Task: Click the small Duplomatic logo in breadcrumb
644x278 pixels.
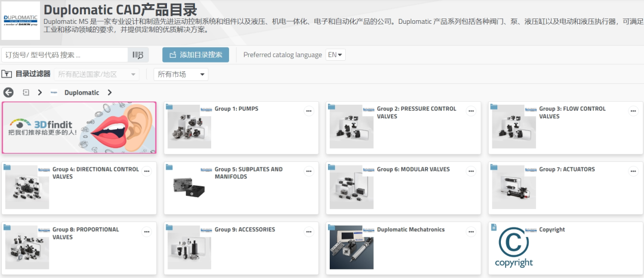Action: 54,93
